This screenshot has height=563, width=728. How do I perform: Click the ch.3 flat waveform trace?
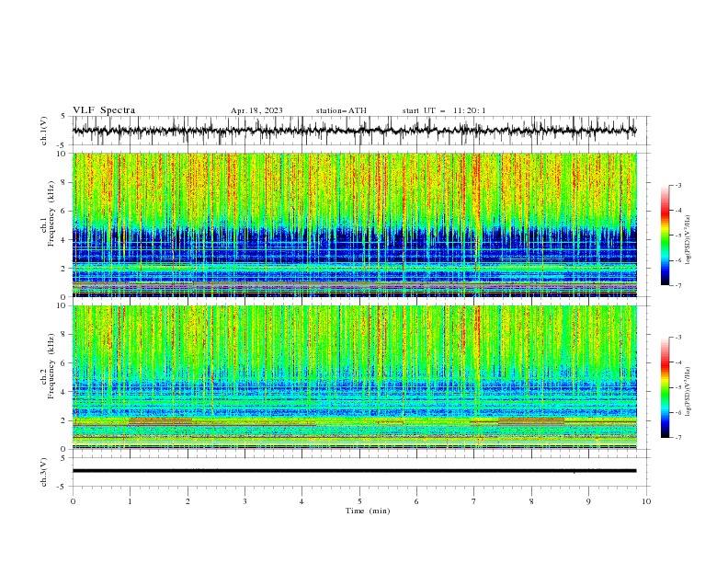[x=354, y=471]
